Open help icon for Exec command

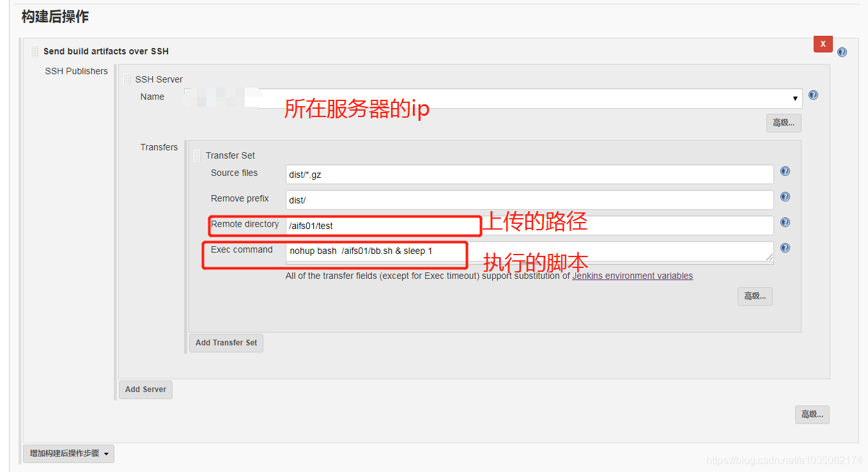tap(785, 248)
